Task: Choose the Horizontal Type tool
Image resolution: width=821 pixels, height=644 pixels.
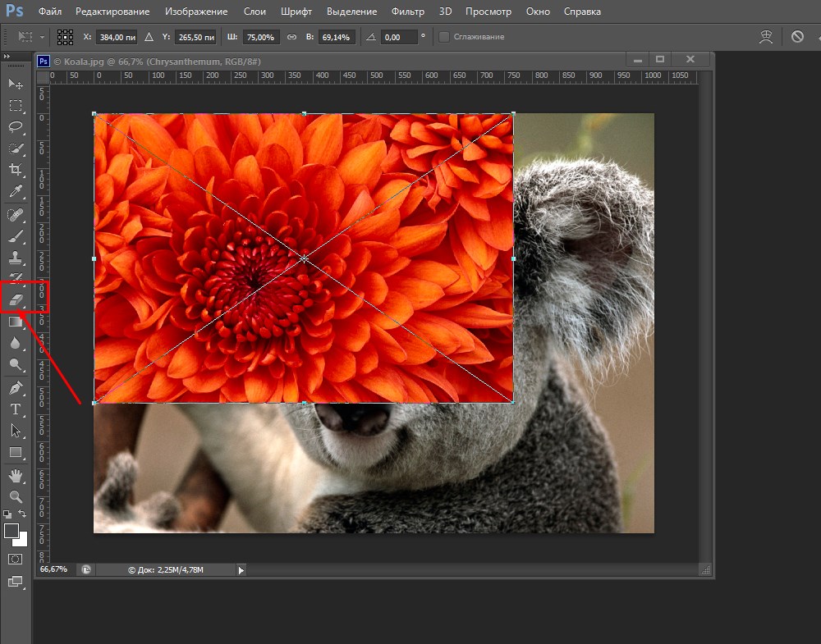Action: point(16,409)
